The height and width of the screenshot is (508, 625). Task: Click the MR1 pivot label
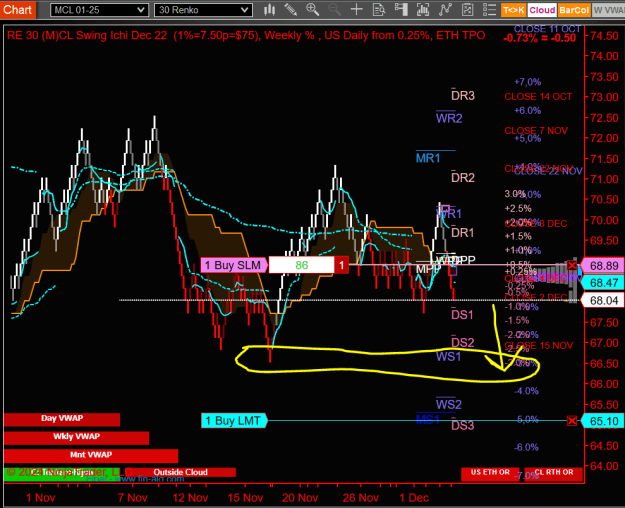coord(428,158)
